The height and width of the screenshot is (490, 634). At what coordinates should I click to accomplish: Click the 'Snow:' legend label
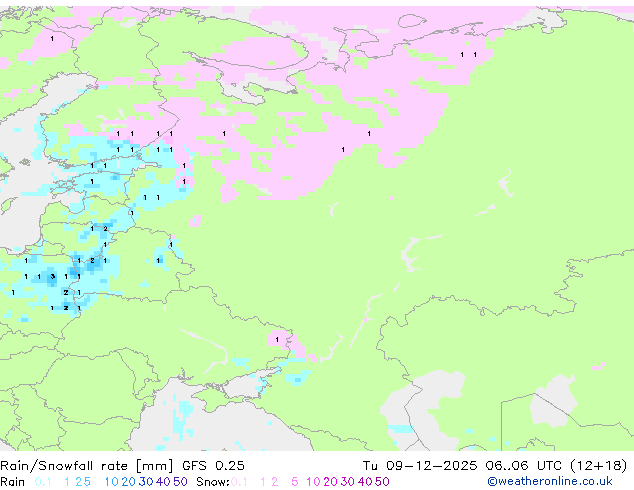[213, 482]
